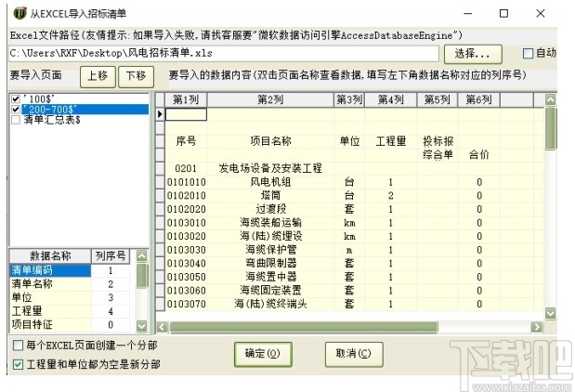Click the empty selected cell in first row

point(186,114)
